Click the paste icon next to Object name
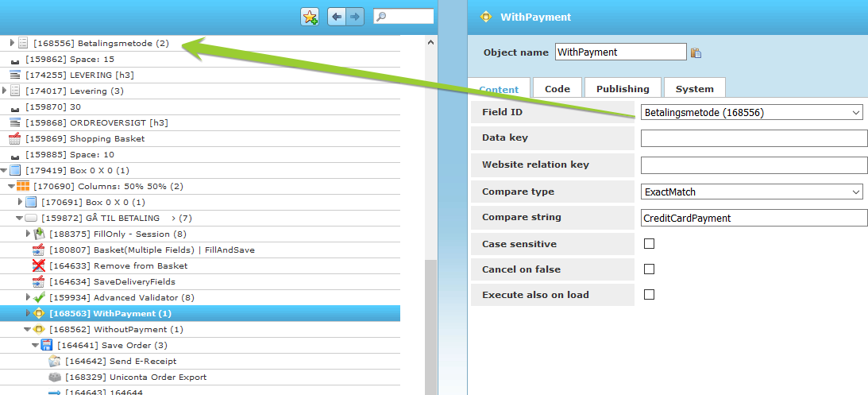868x395 pixels. pyautogui.click(x=696, y=52)
